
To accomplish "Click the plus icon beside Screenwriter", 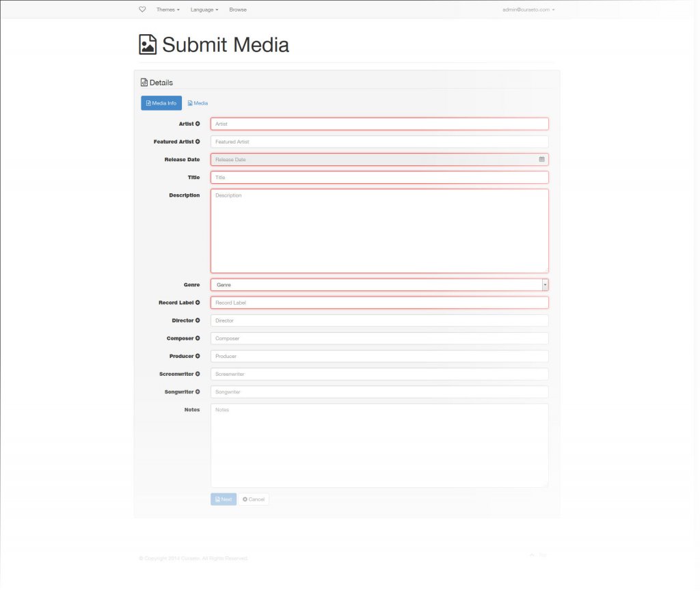I will [198, 374].
